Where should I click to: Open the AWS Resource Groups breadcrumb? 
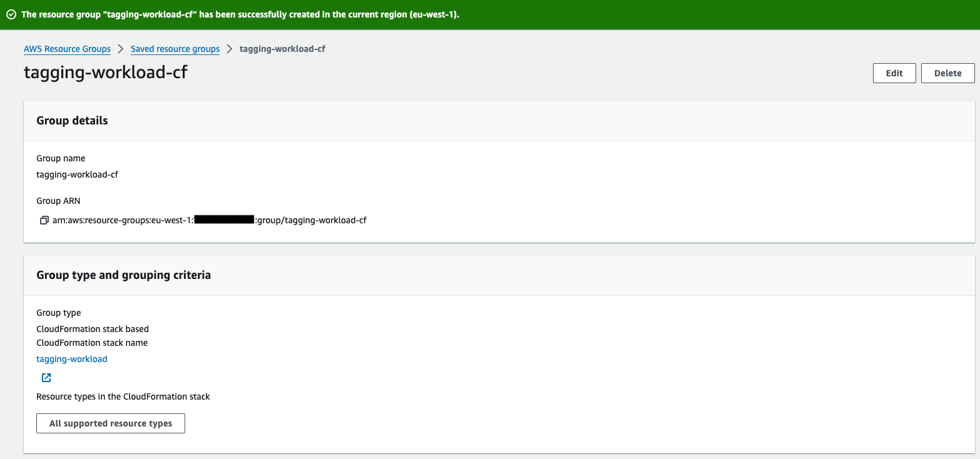click(x=67, y=49)
